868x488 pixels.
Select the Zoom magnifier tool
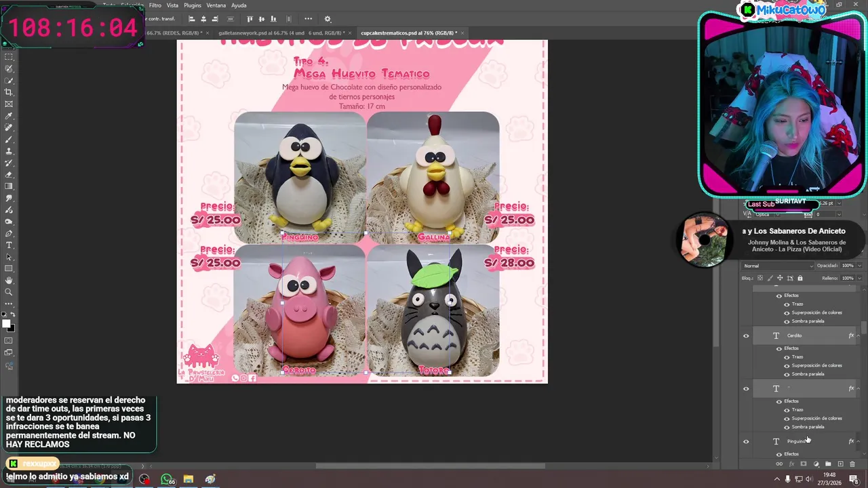pyautogui.click(x=9, y=292)
